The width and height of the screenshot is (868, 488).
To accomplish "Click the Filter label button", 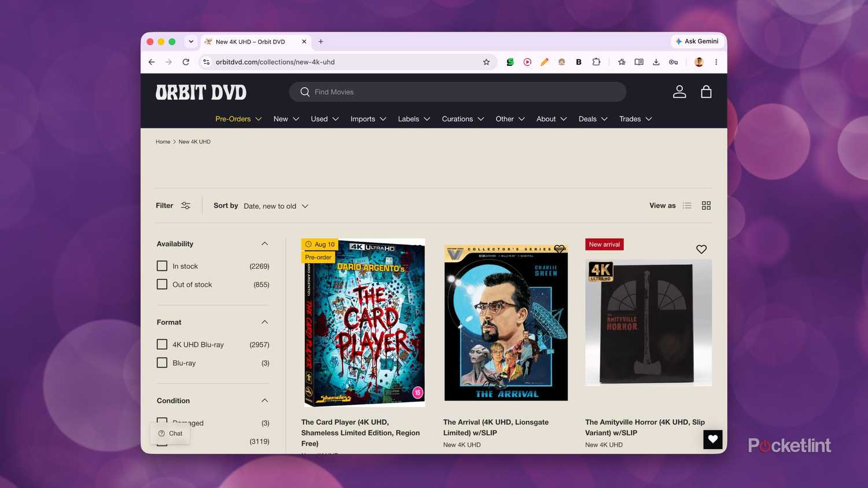I will (164, 206).
